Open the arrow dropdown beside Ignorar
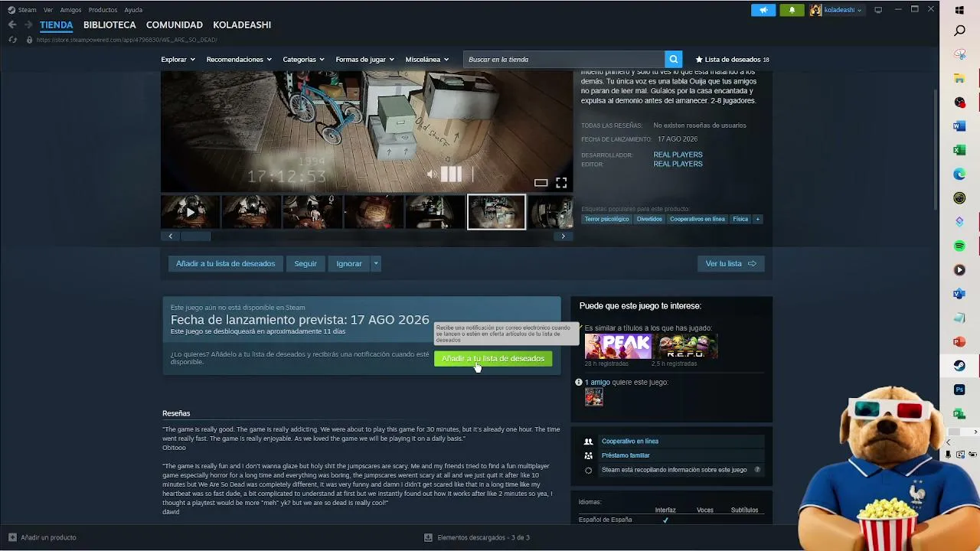The height and width of the screenshot is (551, 980). (x=375, y=263)
